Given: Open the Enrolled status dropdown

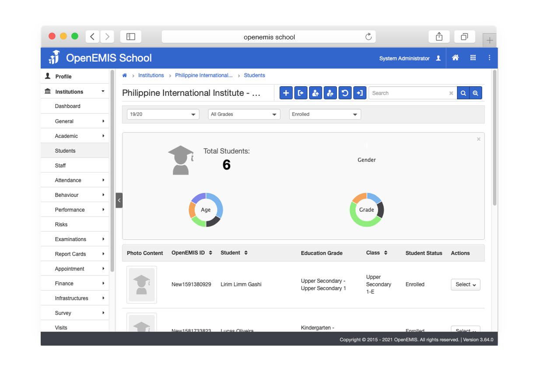Looking at the screenshot, I should pos(325,114).
